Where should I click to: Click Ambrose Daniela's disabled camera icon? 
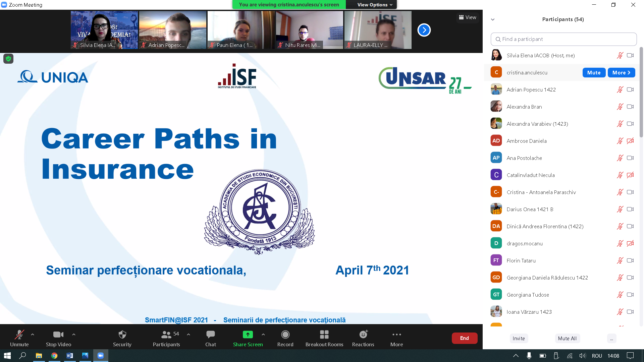point(630,141)
